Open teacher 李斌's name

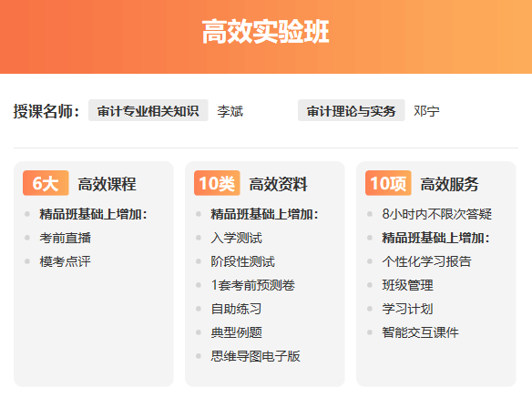[230, 111]
